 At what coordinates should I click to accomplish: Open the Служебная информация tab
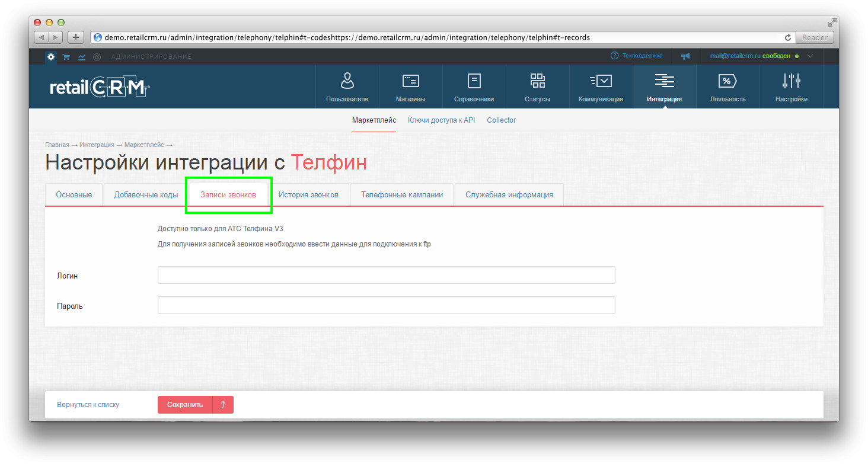coord(509,194)
